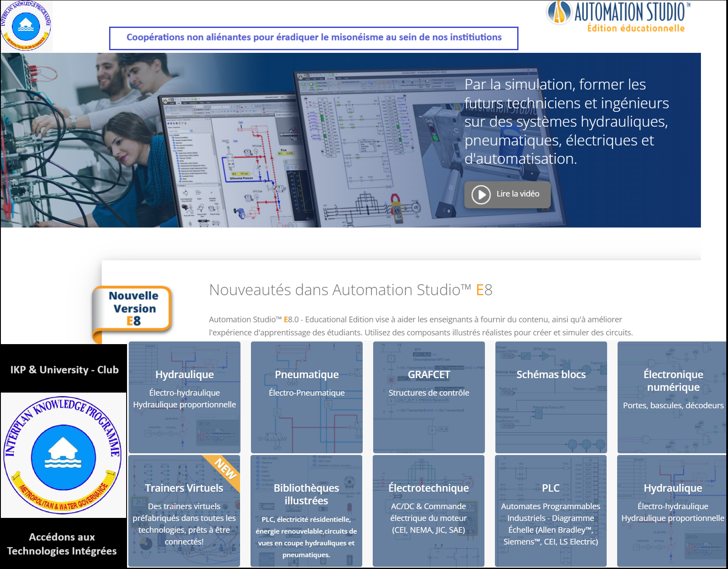Viewport: 728px width, 569px height.
Task: Click the "Nouveautés dans Automation Studio E8" heading
Action: pyautogui.click(x=350, y=290)
